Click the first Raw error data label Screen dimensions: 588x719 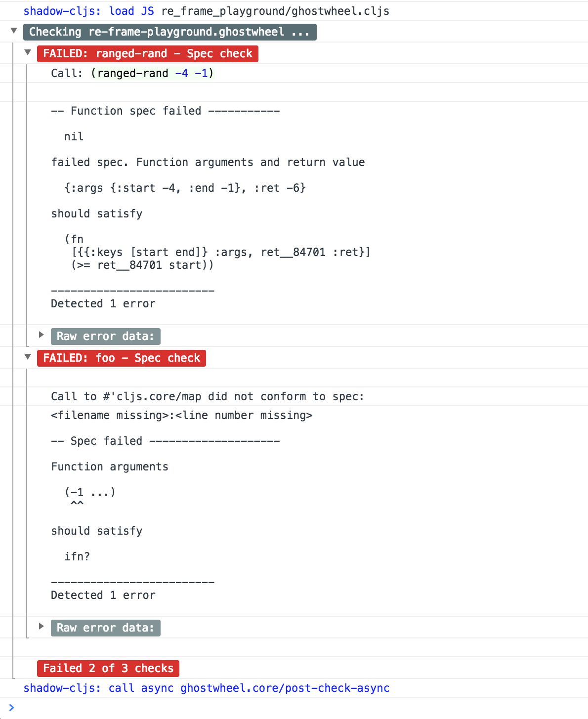click(x=106, y=337)
